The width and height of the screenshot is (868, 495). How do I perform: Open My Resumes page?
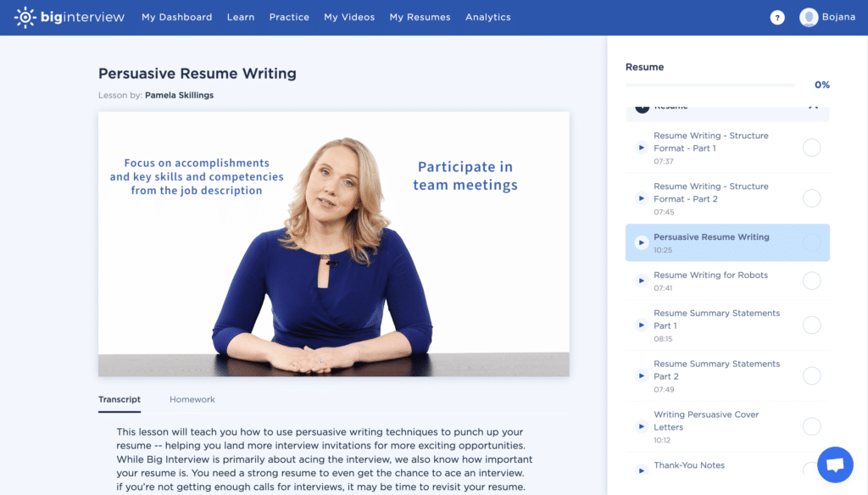point(420,17)
